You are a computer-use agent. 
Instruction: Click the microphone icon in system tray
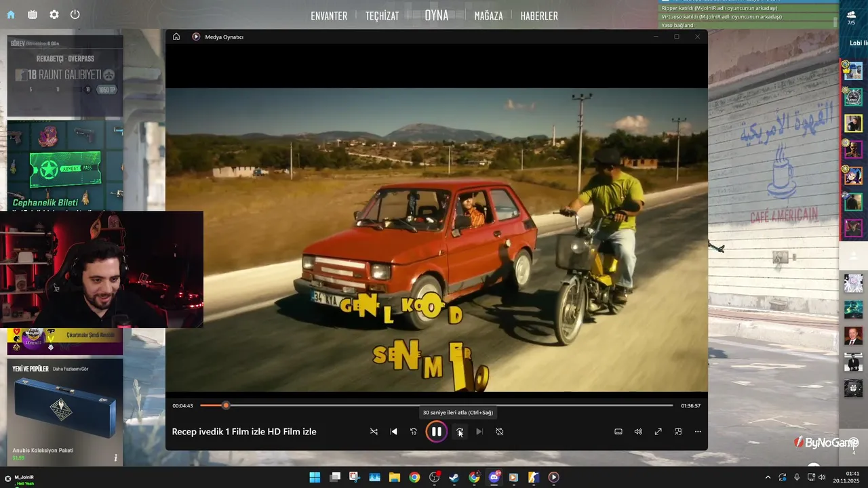[797, 477]
